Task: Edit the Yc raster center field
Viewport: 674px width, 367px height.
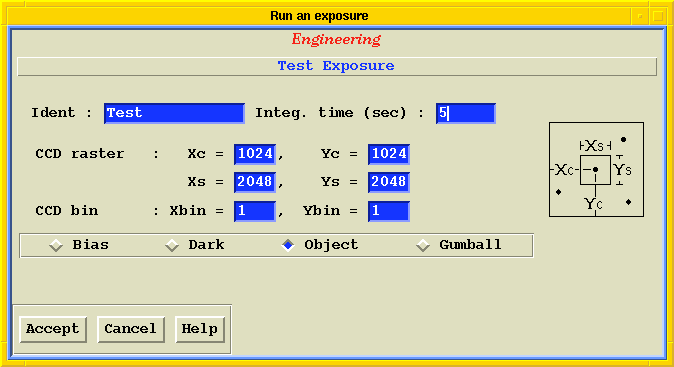Action: 389,154
